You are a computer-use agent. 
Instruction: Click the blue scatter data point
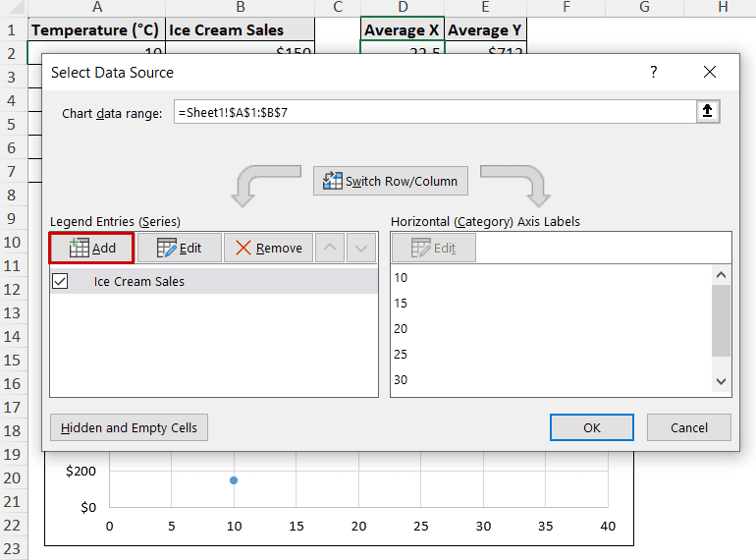pos(234,480)
